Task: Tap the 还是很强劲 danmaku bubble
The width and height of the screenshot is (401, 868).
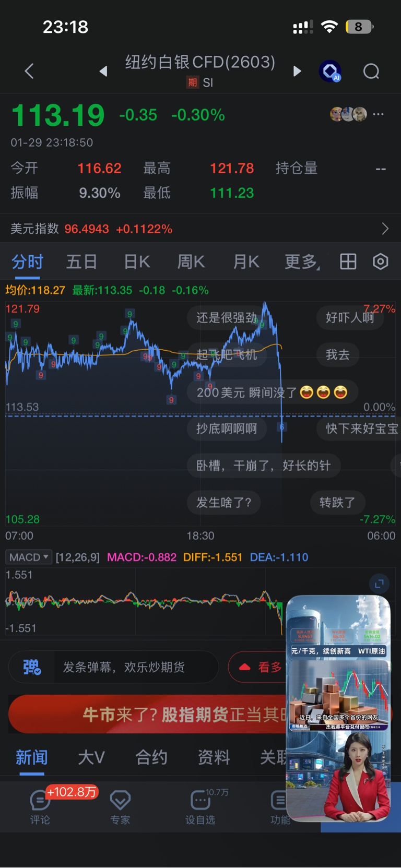Action: 227,317
